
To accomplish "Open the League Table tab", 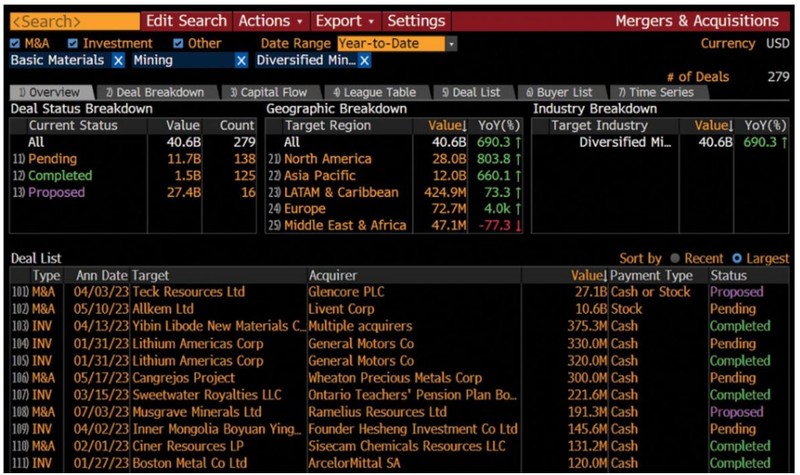I will pos(376,92).
